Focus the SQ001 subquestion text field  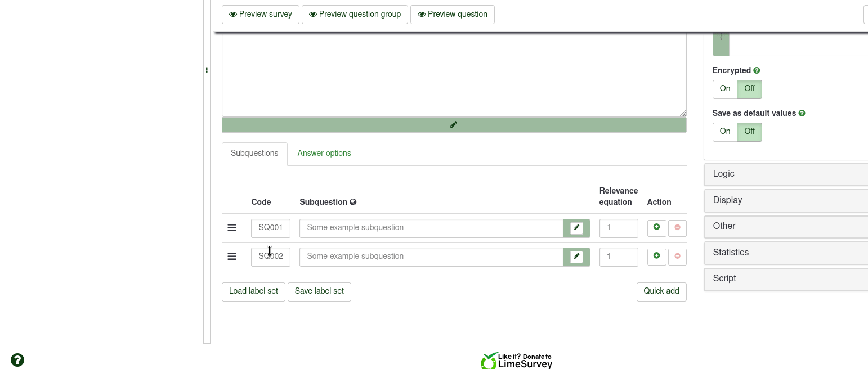431,228
